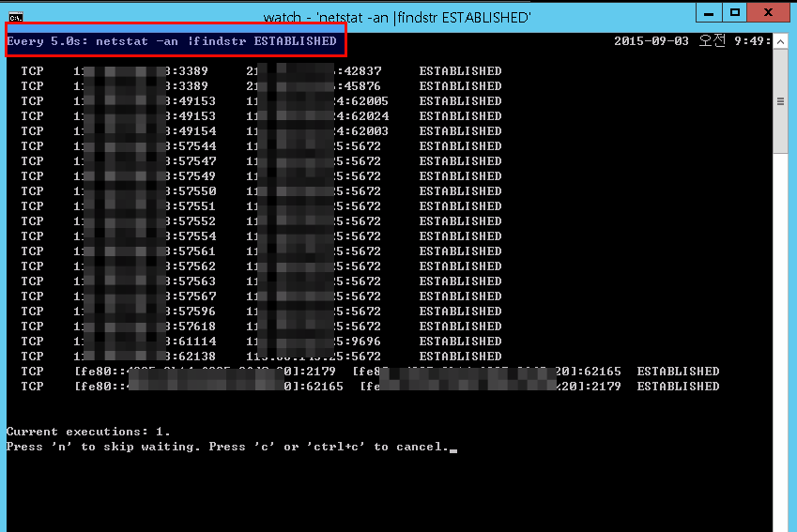The image size is (797, 532).
Task: Select remote port '4:62003'
Action: 362,131
